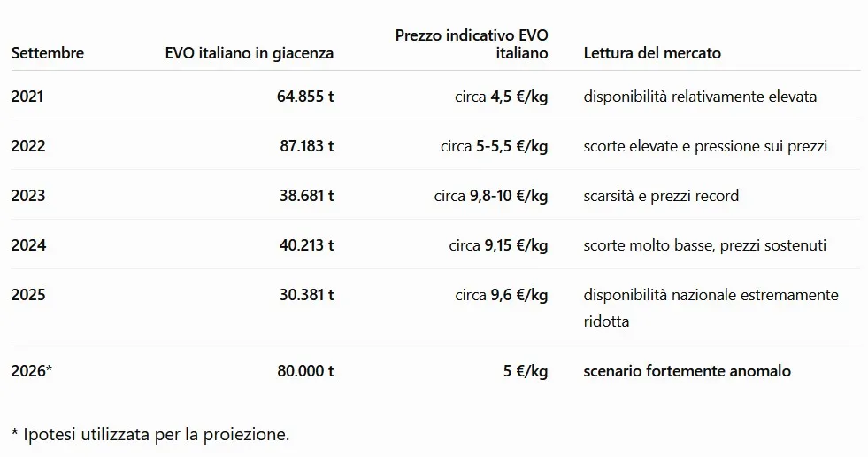868x457 pixels.
Task: Click the 64.855 t stock value
Action: pos(305,97)
